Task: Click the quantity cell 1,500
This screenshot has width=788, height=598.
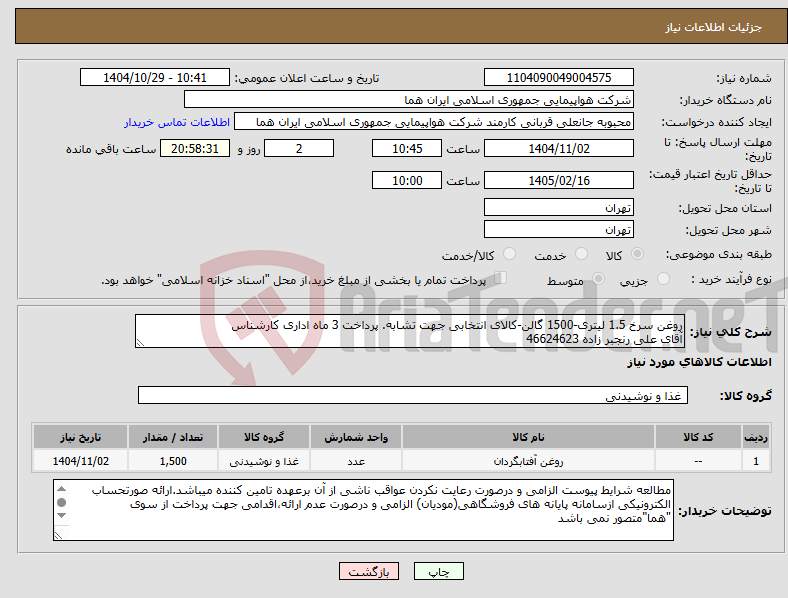Action: 173,461
